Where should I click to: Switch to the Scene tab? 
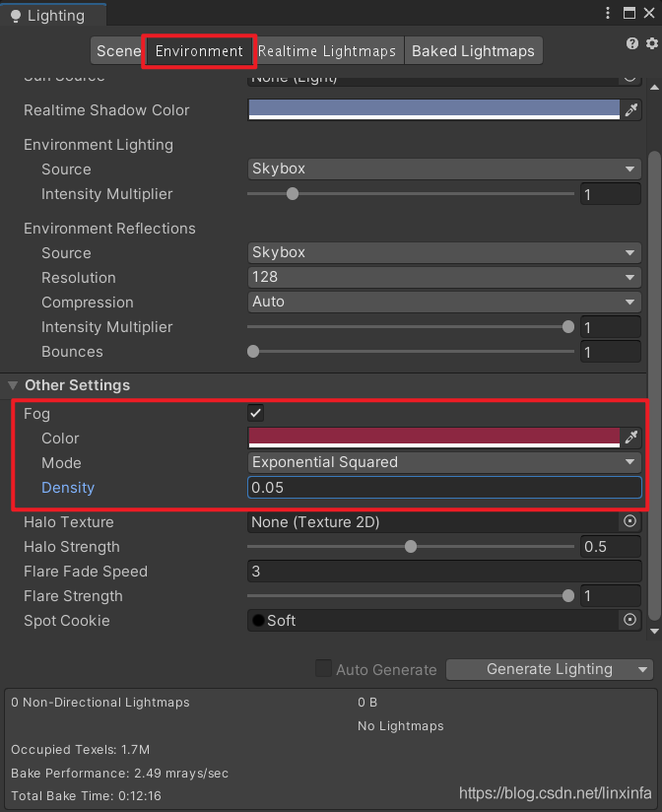pos(118,51)
